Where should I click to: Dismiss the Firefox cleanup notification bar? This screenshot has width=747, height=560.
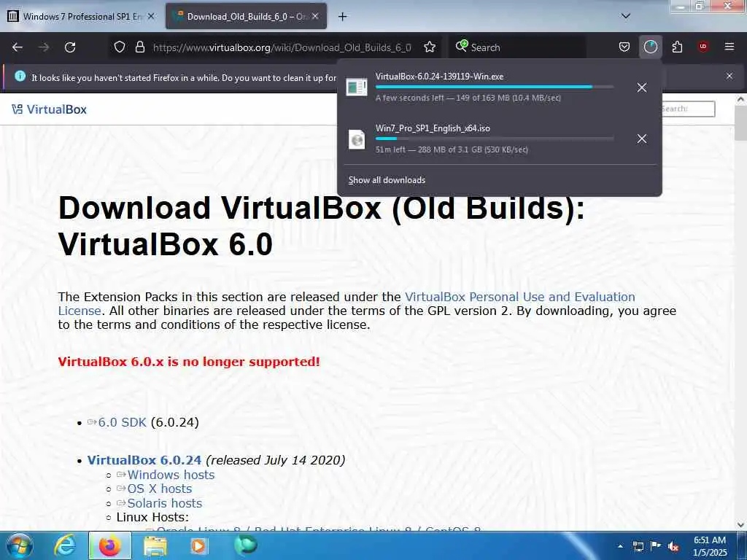(729, 76)
